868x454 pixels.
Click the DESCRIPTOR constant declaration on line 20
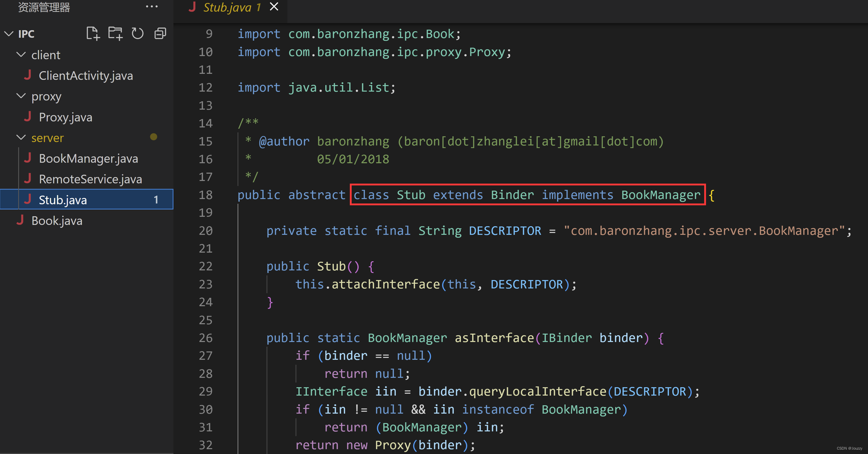tap(505, 231)
